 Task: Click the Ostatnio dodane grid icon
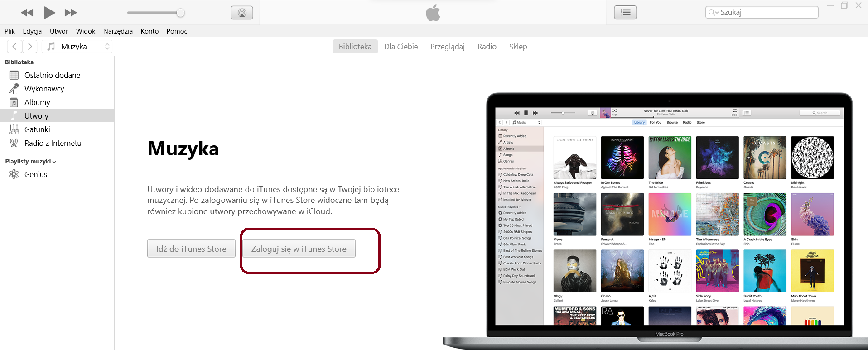[x=14, y=75]
